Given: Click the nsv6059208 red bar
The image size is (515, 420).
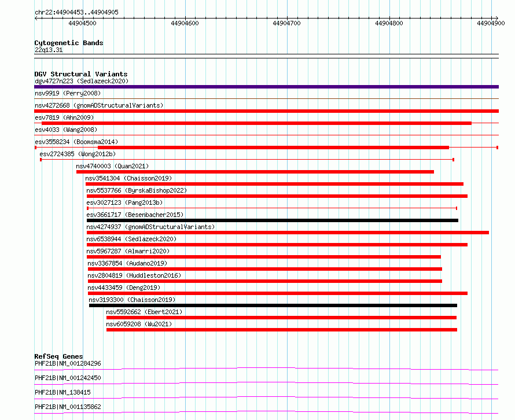Looking at the screenshot, I should pyautogui.click(x=282, y=330).
